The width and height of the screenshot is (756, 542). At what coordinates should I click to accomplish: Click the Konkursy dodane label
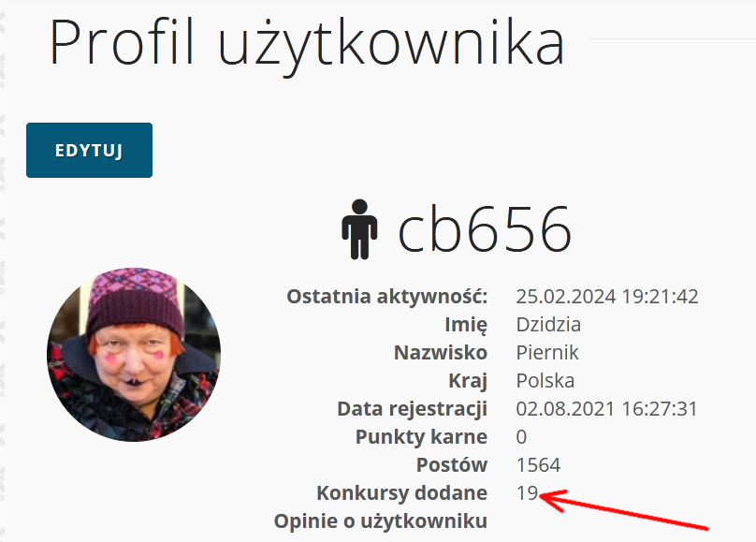[x=402, y=492]
